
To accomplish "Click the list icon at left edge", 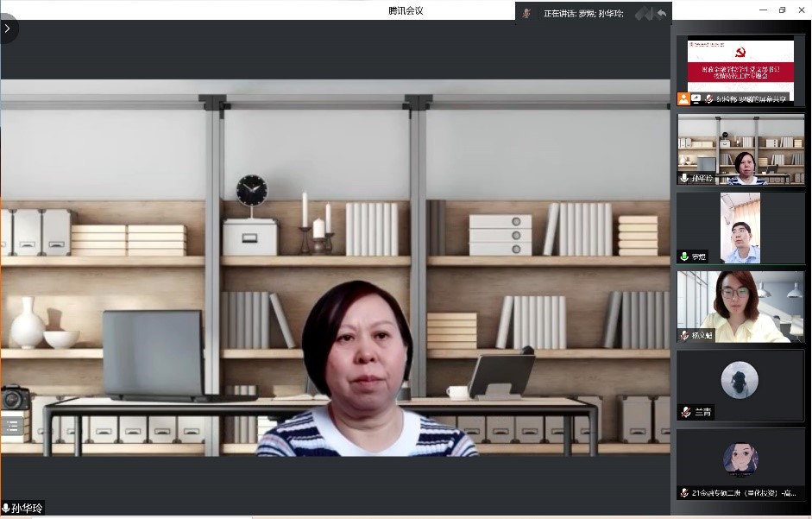I will point(12,426).
